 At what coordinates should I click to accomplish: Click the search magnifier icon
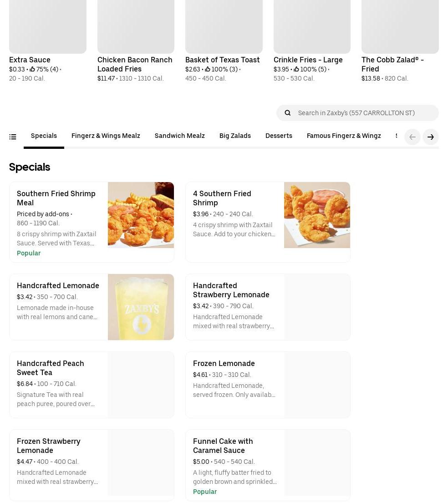click(288, 113)
